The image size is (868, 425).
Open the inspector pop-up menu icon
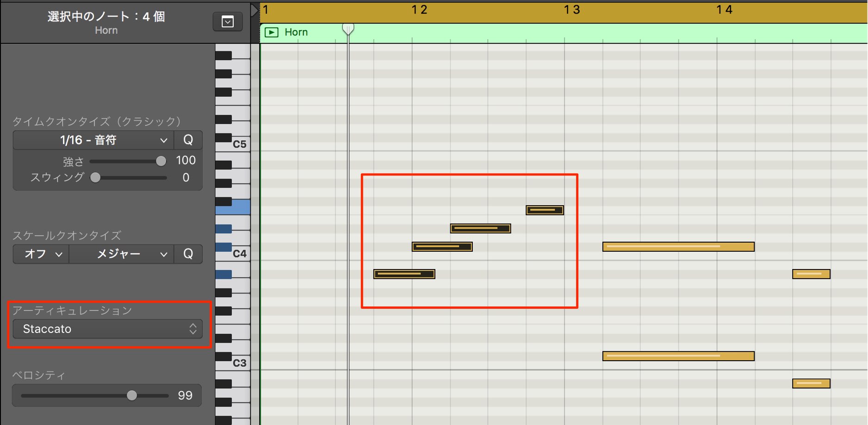(x=228, y=22)
